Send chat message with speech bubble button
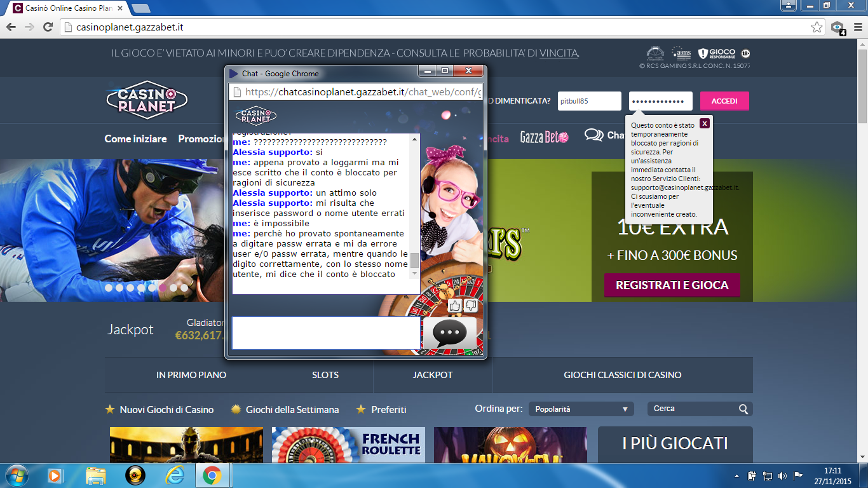Image resolution: width=868 pixels, height=488 pixels. point(449,334)
